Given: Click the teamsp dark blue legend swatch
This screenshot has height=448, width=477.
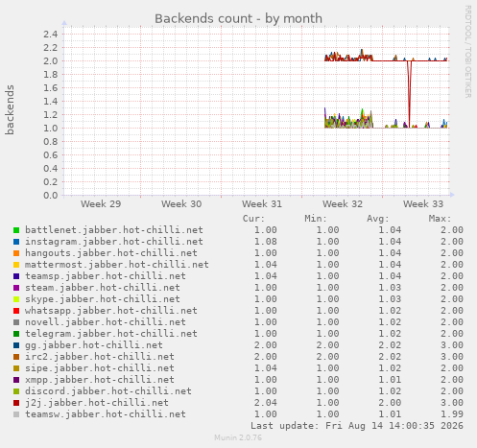Looking at the screenshot, I should pyautogui.click(x=16, y=276).
